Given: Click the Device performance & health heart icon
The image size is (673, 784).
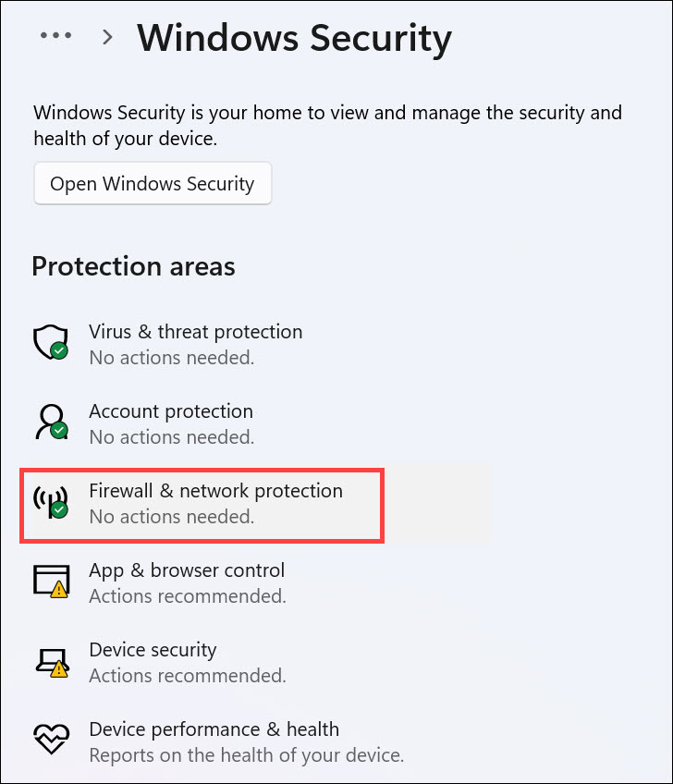Looking at the screenshot, I should pos(49,740).
